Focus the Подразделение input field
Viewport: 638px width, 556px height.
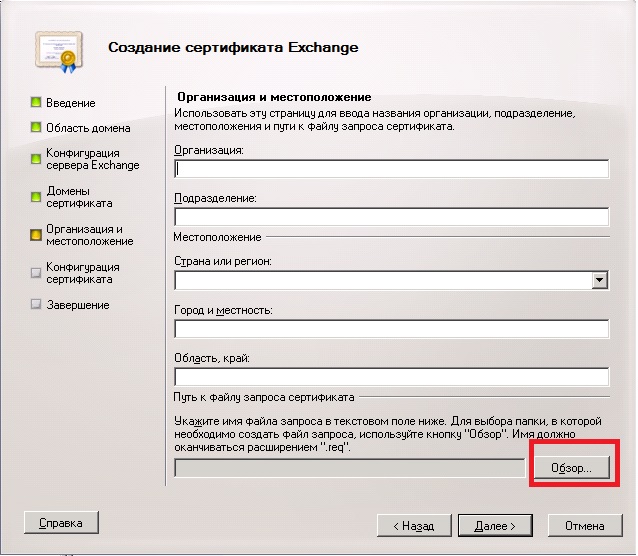391,217
